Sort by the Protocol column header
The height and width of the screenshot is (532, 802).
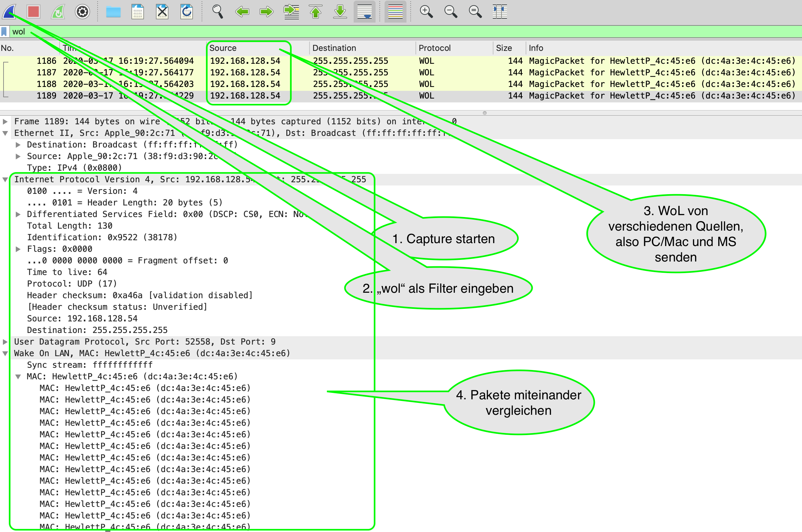tap(434, 48)
